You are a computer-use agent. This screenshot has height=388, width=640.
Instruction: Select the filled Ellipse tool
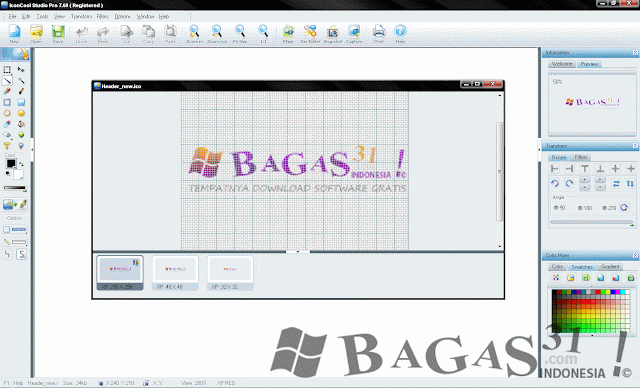point(21,113)
